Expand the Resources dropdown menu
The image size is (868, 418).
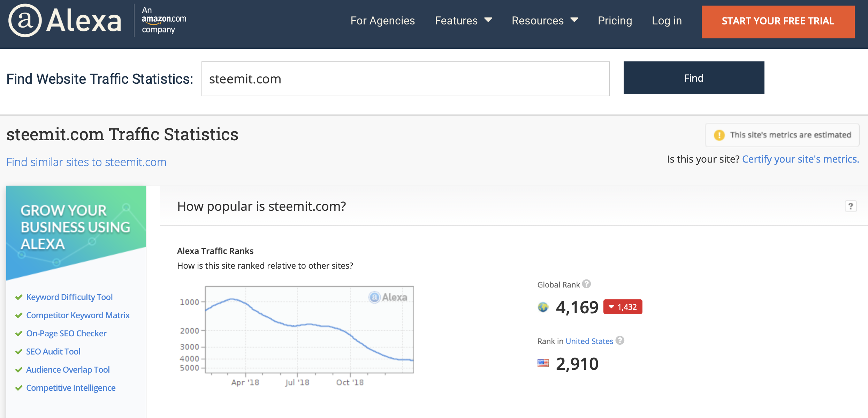tap(545, 21)
